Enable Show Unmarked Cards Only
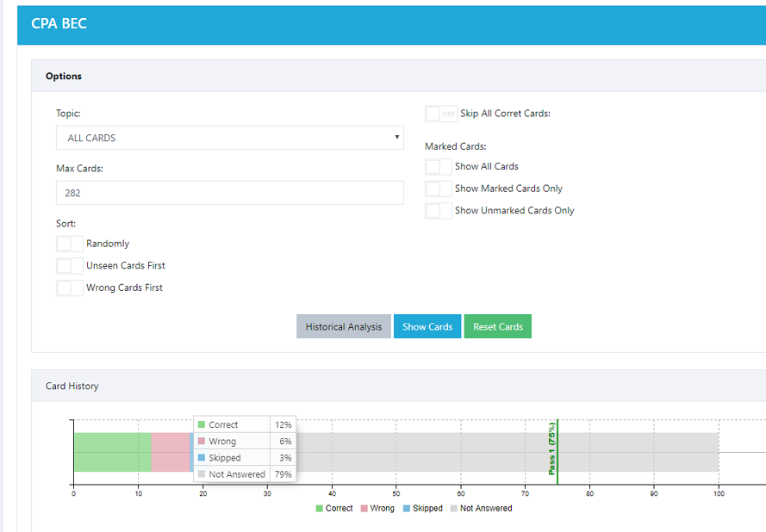The image size is (766, 532). [439, 211]
